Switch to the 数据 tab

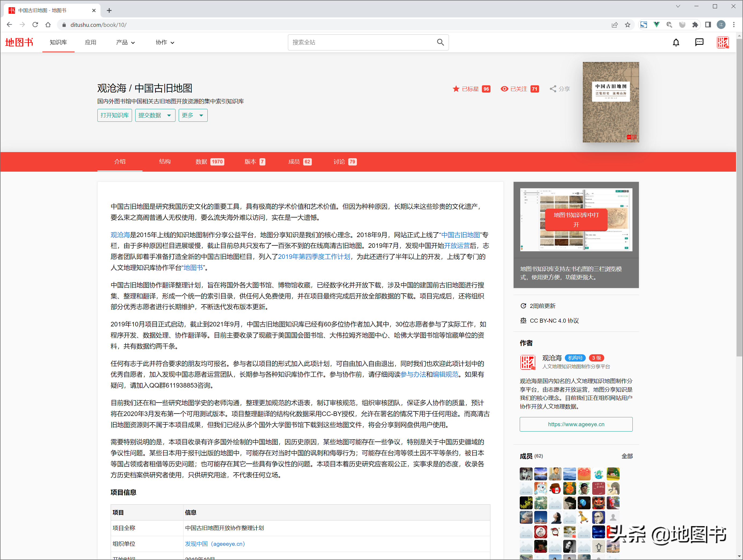click(x=209, y=162)
